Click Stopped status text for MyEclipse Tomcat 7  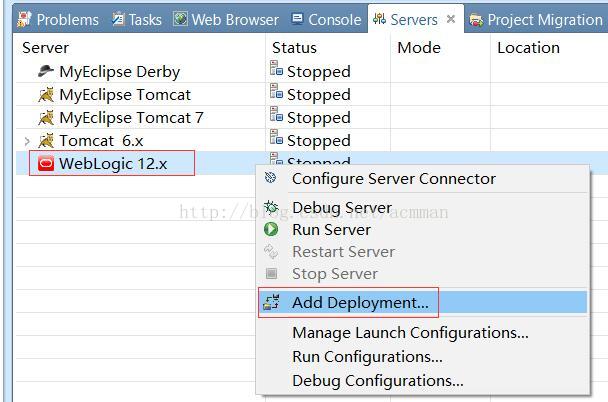[319, 117]
